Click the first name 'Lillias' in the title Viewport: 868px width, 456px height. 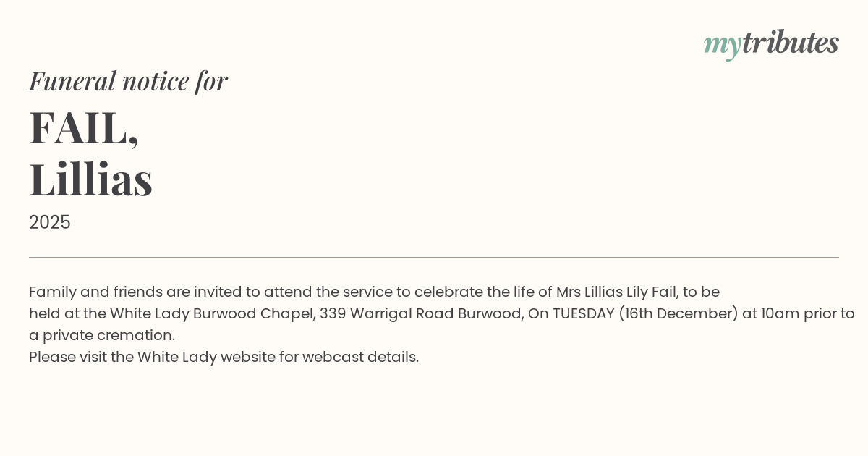pyautogui.click(x=91, y=180)
